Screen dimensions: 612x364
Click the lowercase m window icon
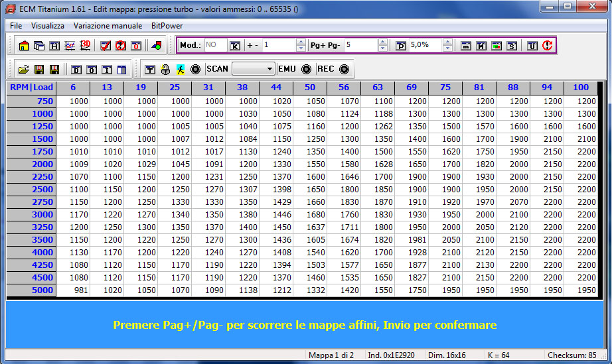click(465, 46)
